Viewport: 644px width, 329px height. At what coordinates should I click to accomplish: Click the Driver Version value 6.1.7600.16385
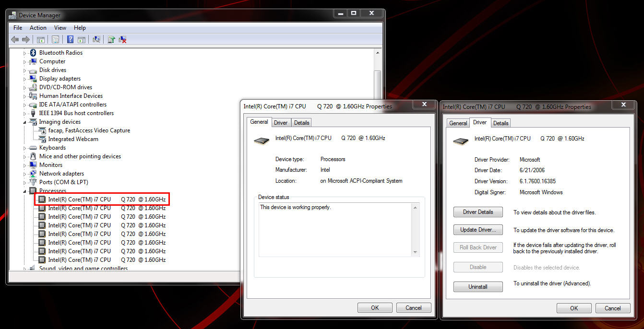(x=537, y=181)
